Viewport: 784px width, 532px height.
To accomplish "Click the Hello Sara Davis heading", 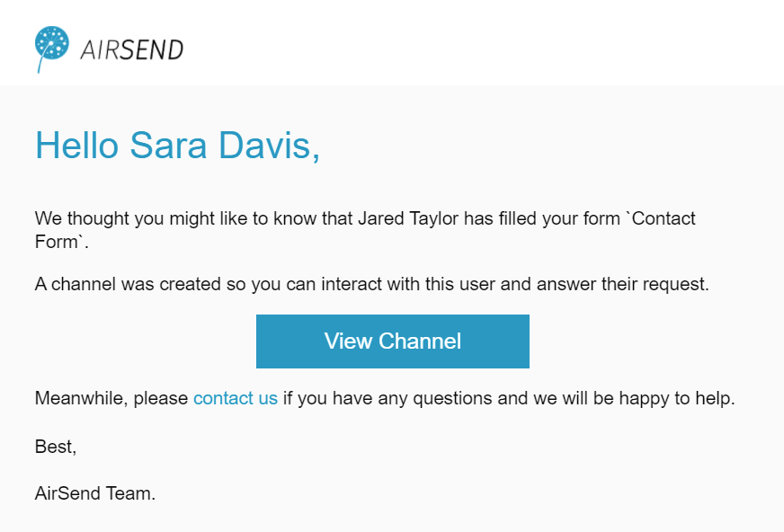I will [x=177, y=146].
